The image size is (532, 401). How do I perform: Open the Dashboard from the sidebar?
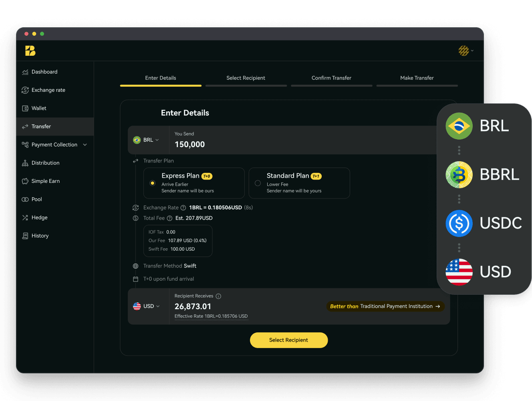(x=44, y=72)
